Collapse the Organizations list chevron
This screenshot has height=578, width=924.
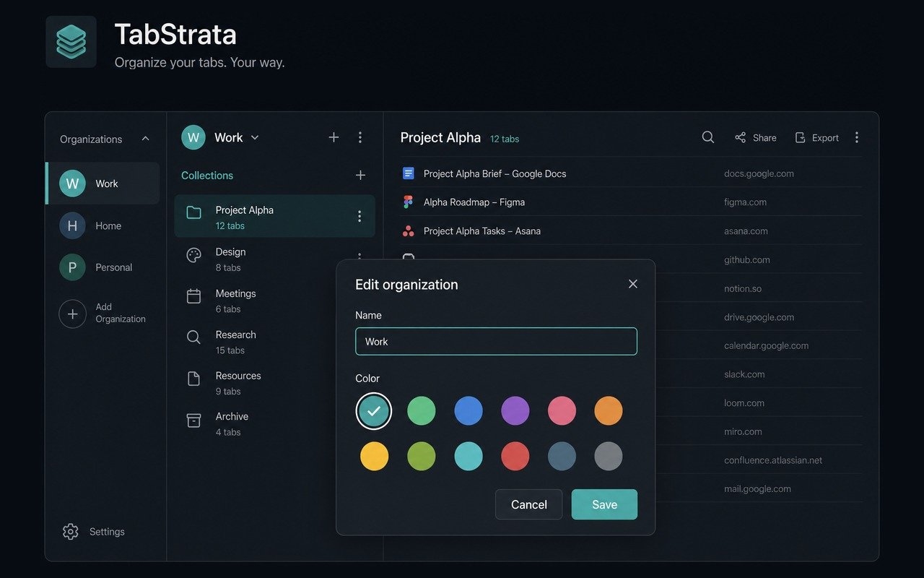[145, 139]
